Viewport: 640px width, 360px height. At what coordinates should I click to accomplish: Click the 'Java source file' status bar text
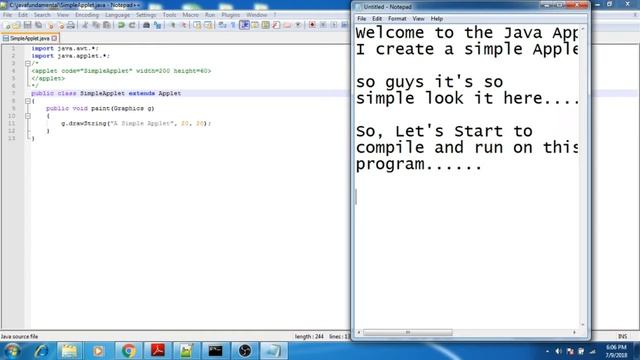pos(19,336)
